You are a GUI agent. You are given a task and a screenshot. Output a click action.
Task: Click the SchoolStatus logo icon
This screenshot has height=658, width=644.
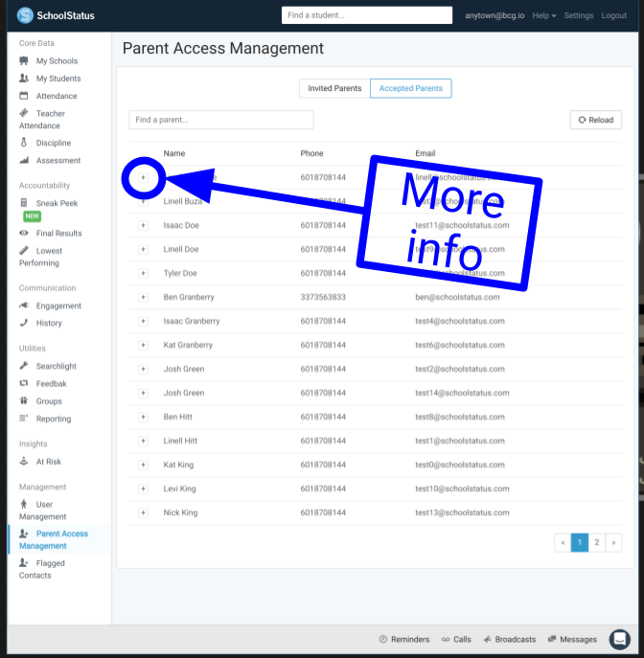25,15
